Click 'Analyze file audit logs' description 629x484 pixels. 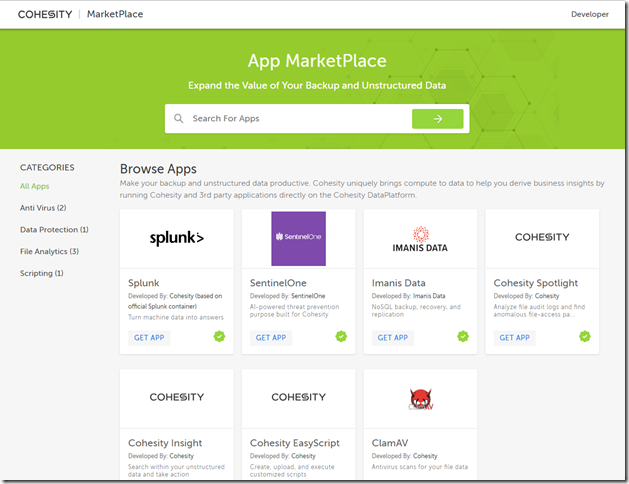pos(539,310)
